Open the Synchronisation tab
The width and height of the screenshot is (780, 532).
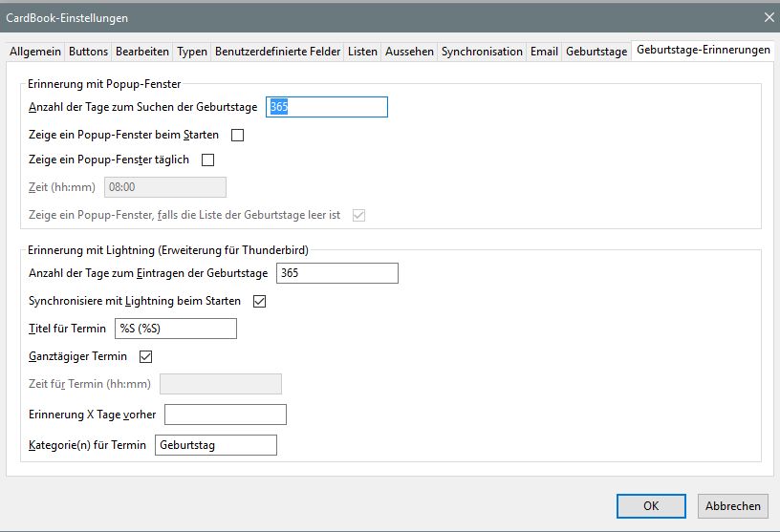tap(482, 52)
